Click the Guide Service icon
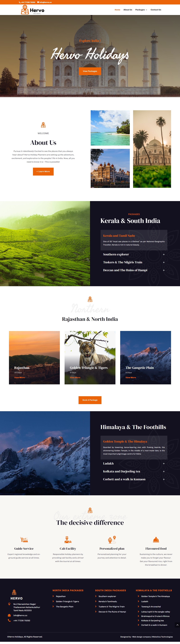 coord(24,539)
